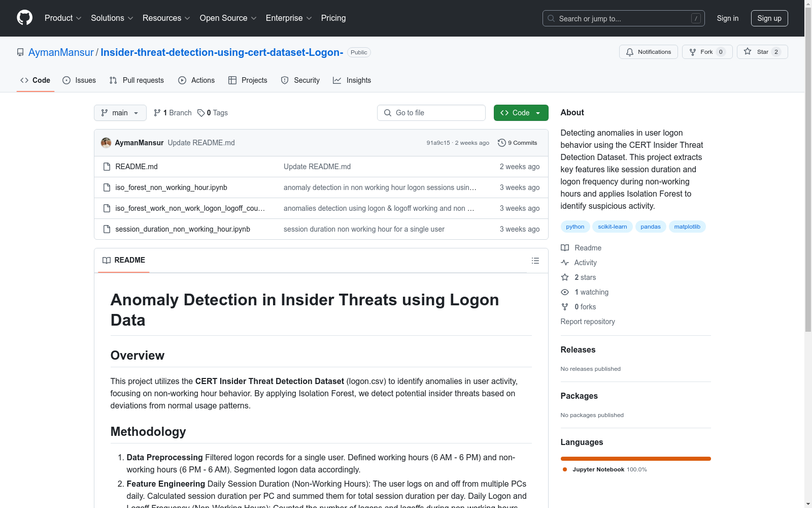The image size is (812, 508).
Task: Open the AymanMansur owner link
Action: [61, 52]
